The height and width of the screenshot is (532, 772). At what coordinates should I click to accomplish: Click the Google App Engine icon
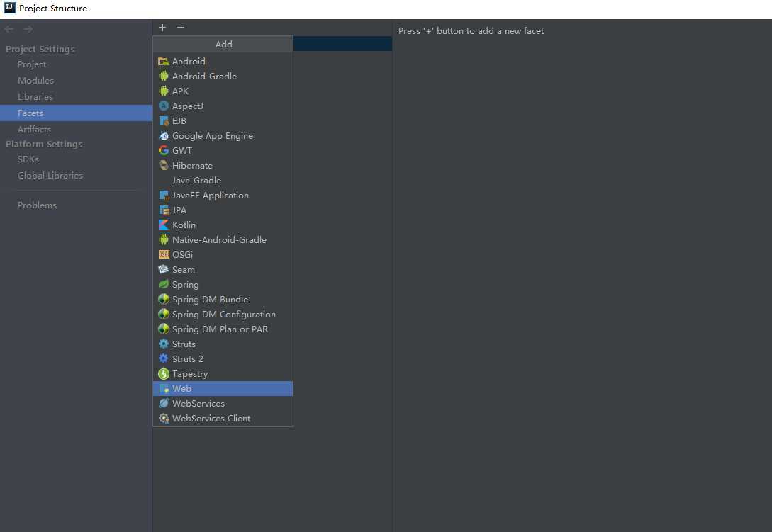[x=164, y=136]
